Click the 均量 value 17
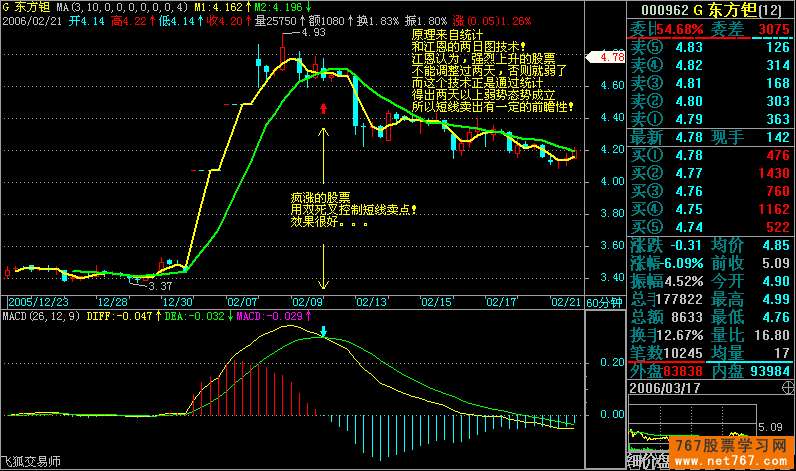 (782, 353)
